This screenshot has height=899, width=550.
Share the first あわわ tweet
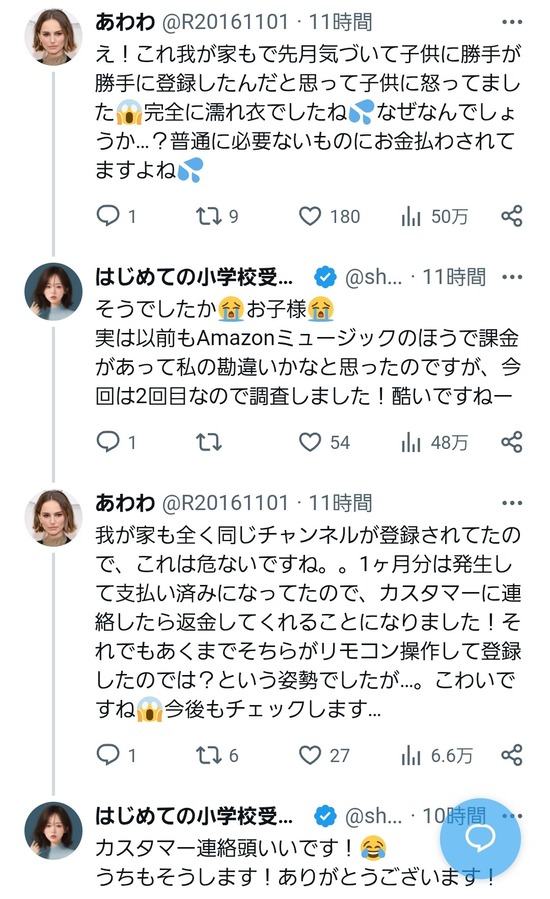point(512,216)
